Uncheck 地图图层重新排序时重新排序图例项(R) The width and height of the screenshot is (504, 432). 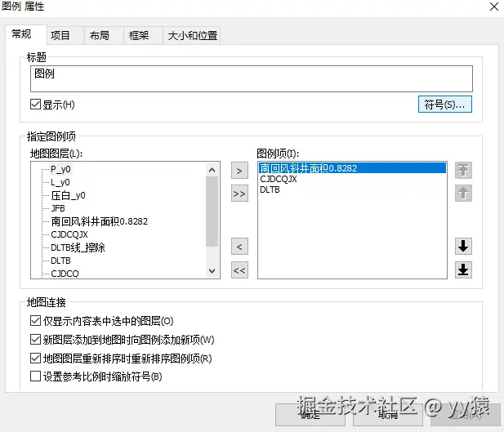[x=35, y=358]
